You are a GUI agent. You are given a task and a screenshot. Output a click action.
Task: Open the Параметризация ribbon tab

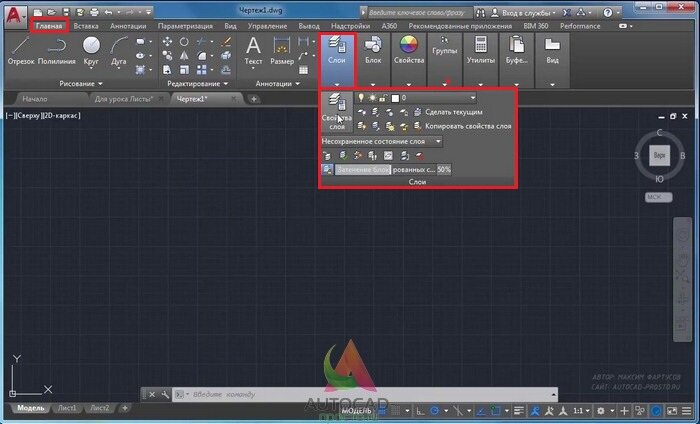pos(185,26)
